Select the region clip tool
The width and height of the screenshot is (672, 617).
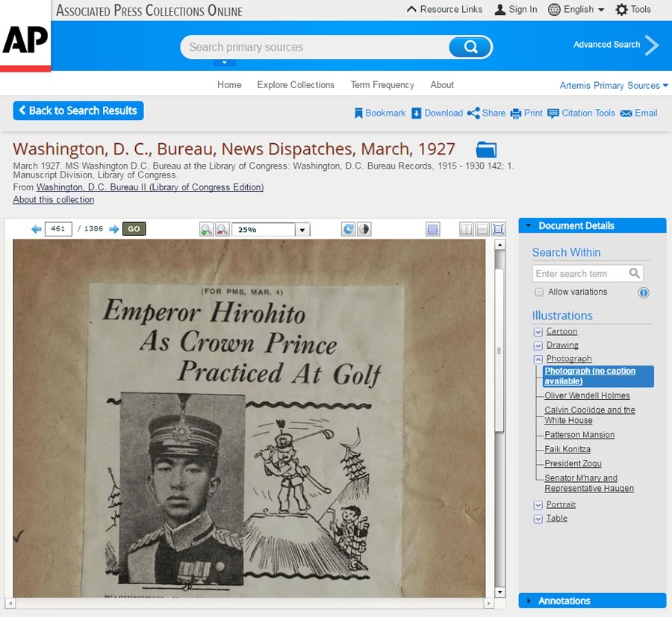pyautogui.click(x=433, y=229)
